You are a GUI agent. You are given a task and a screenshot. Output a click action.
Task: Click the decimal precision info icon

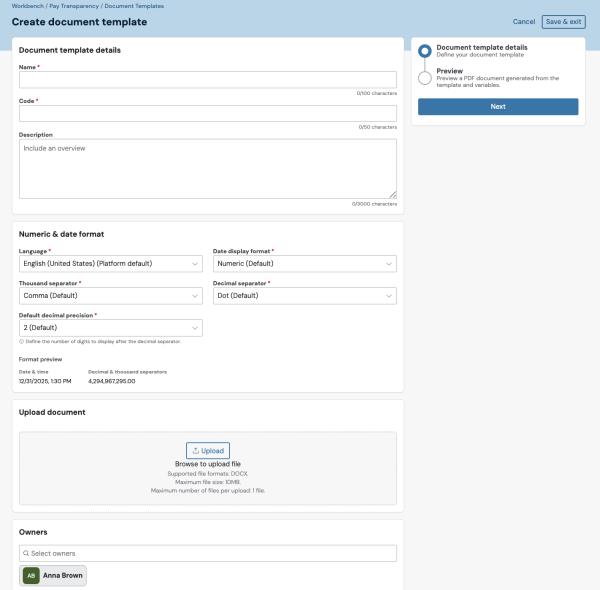pyautogui.click(x=21, y=341)
